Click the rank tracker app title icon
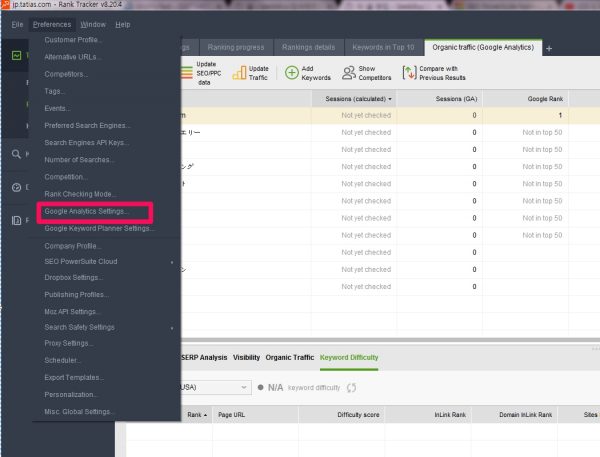 pyautogui.click(x=5, y=5)
